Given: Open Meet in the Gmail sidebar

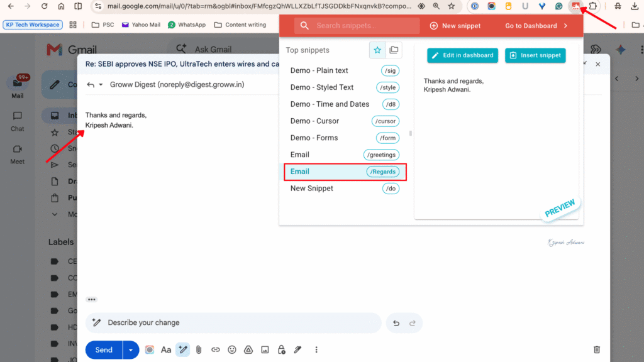Looking at the screenshot, I should 17,155.
